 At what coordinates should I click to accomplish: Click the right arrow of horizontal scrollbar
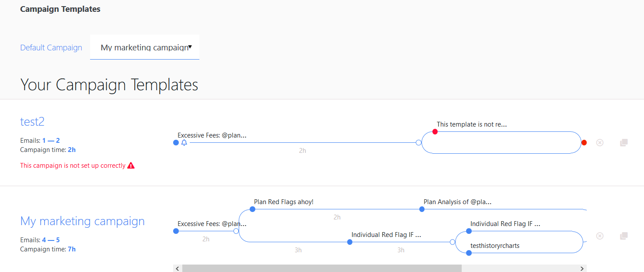(582, 268)
